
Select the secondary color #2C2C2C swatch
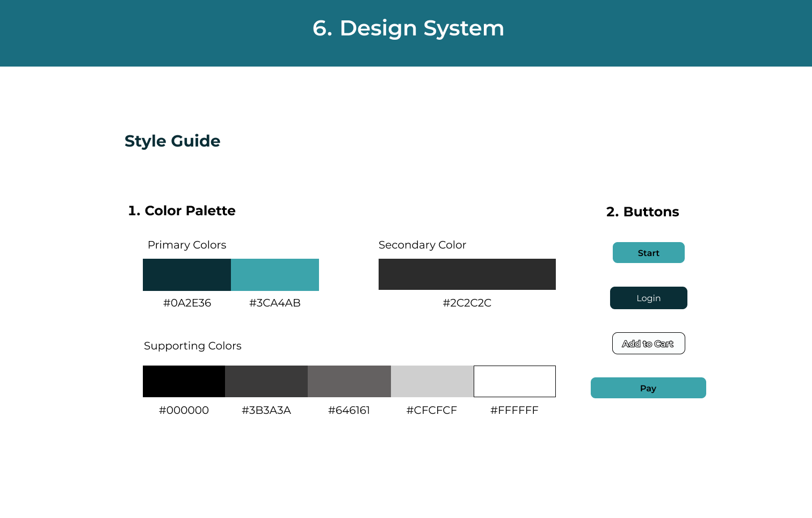pyautogui.click(x=467, y=274)
